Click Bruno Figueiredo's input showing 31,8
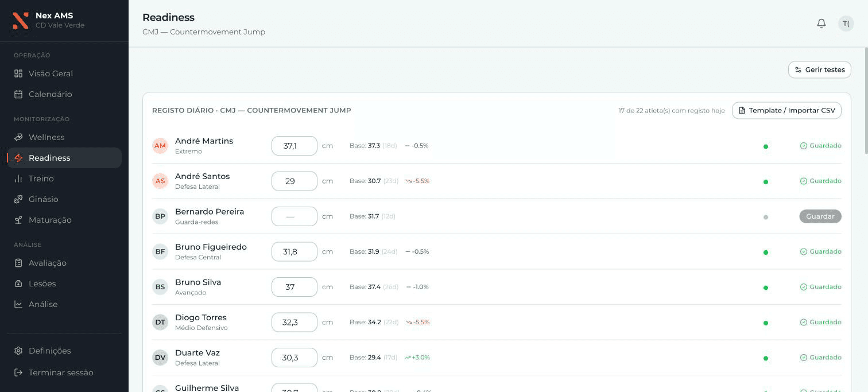Image resolution: width=868 pixels, height=392 pixels. 294,251
